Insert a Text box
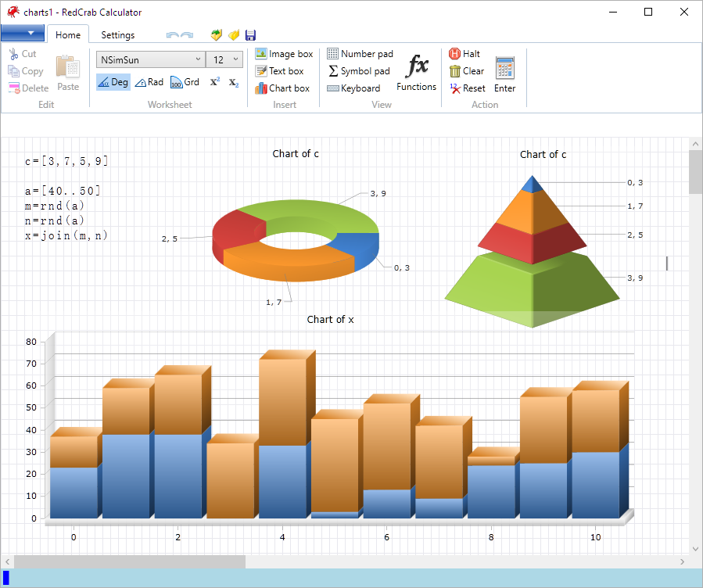The image size is (703, 588). (x=280, y=71)
